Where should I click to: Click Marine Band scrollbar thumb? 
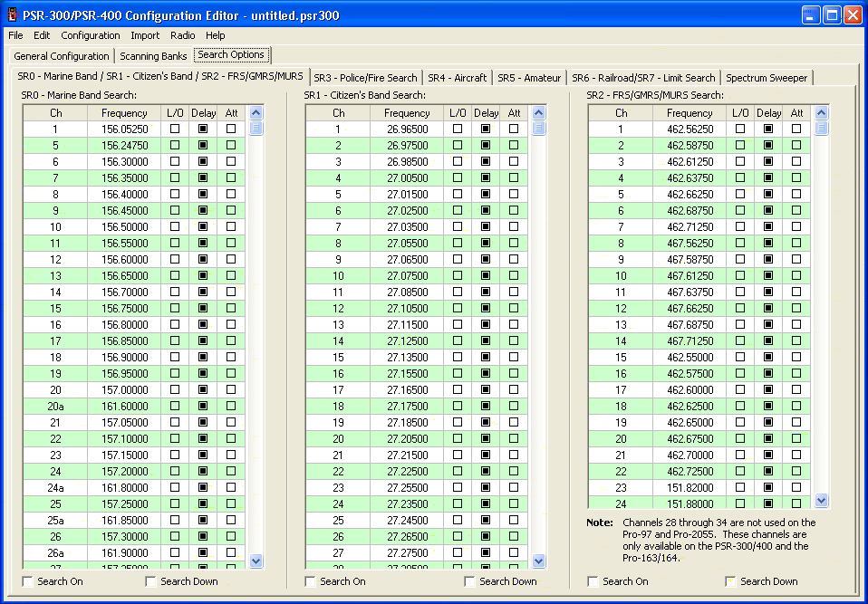point(256,128)
